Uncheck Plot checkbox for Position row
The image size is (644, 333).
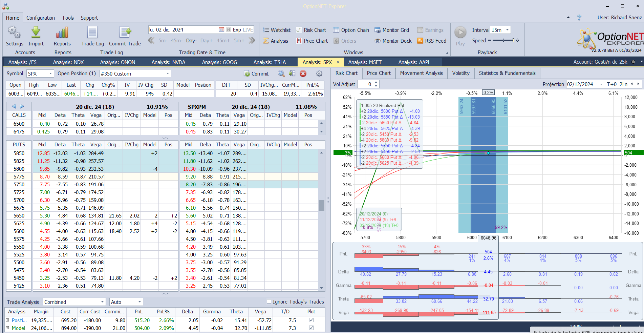311,320
